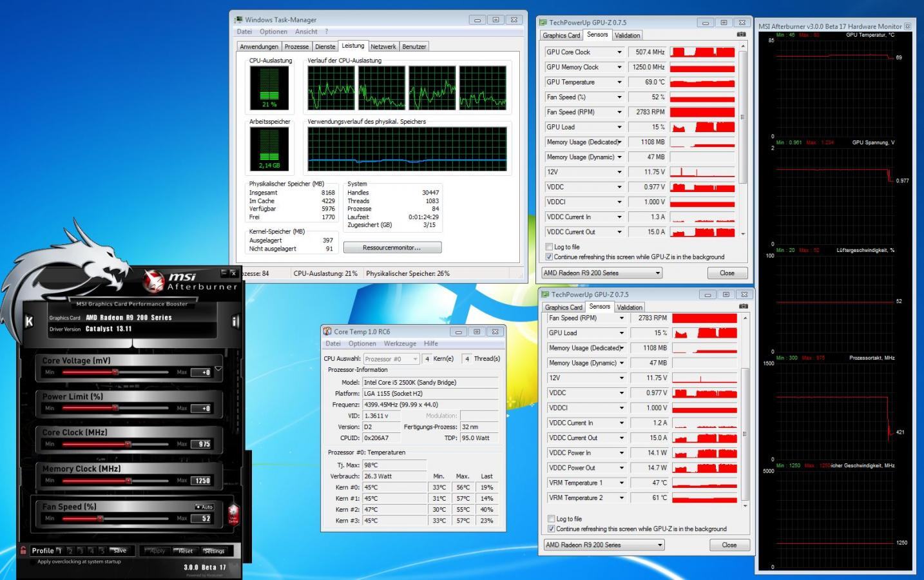Image resolution: width=924 pixels, height=580 pixels.
Task: Toggle Continue refreshing checkbox in GPU-Z window showing GPU Temperature
Action: point(549,256)
